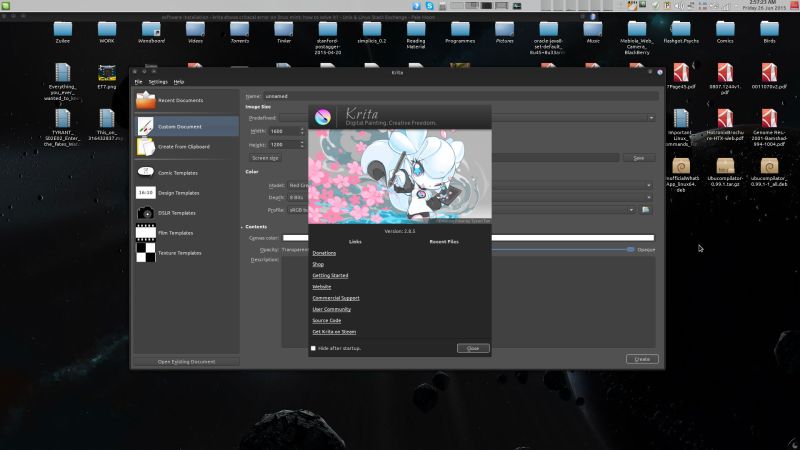Click the Opacity slider handle
This screenshot has width=800, height=450.
pos(631,249)
